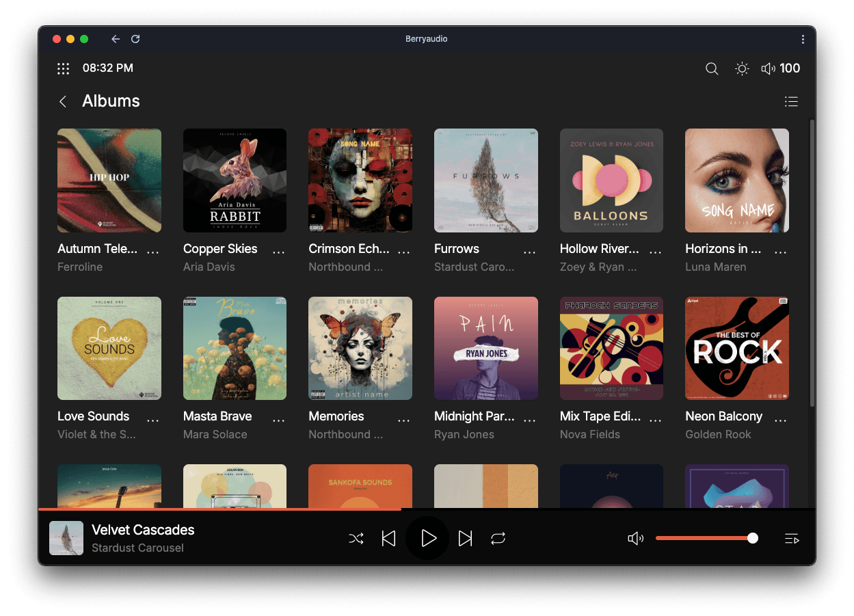
Task: Adjust the player volume slider
Action: click(x=704, y=539)
